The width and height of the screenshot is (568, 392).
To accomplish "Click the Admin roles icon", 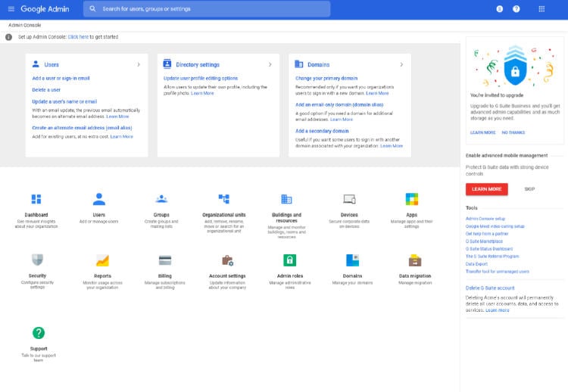I will point(289,260).
